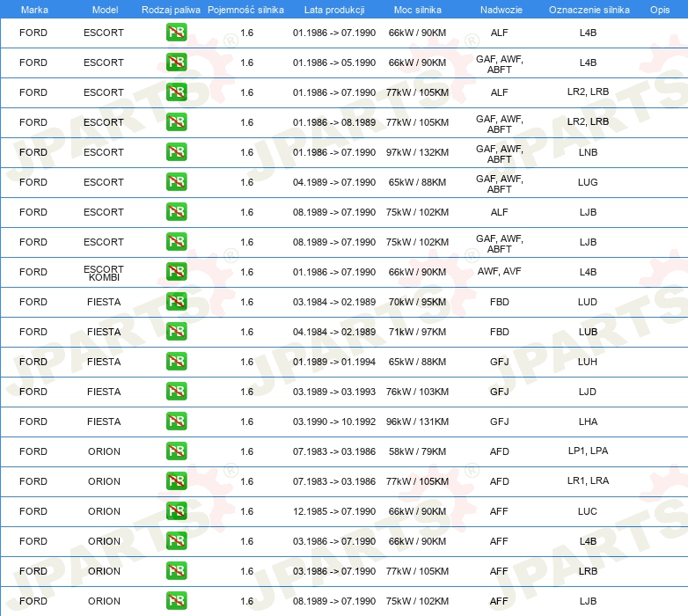
Task: Click fuel icon in Orion L4B row
Action: [176, 540]
